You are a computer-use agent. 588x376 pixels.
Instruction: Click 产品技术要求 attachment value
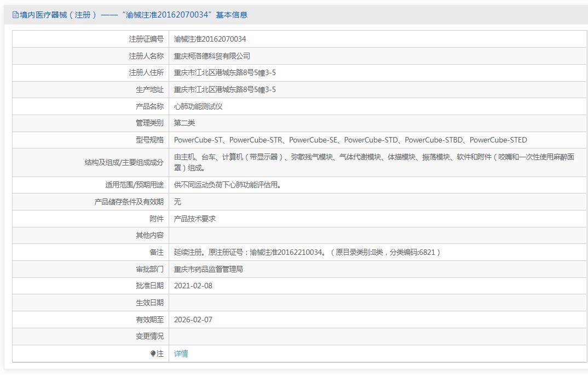coord(194,219)
